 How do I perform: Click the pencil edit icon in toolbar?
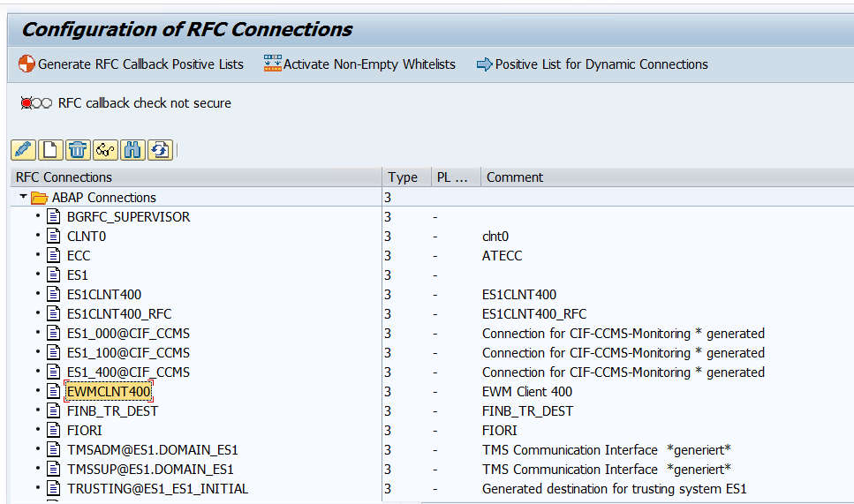pos(24,150)
